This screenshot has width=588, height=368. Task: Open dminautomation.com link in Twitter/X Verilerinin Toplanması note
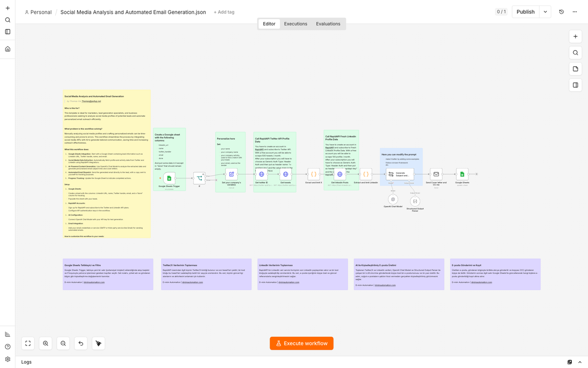(193, 282)
